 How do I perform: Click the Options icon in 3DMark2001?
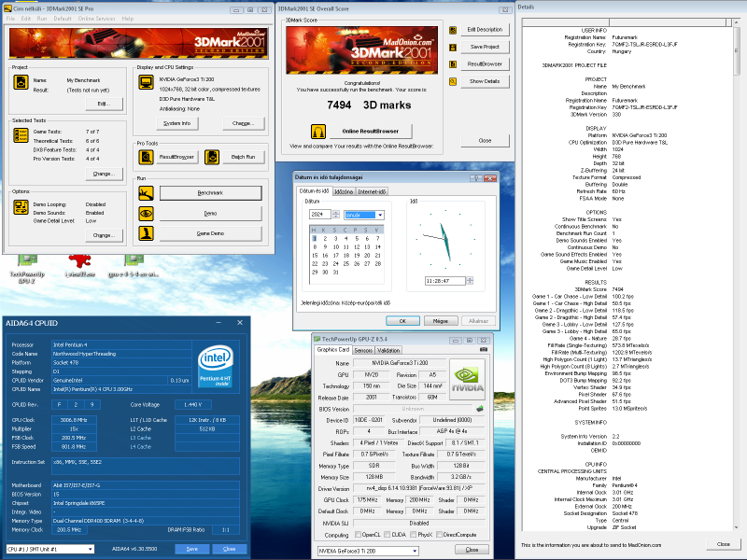pos(21,206)
